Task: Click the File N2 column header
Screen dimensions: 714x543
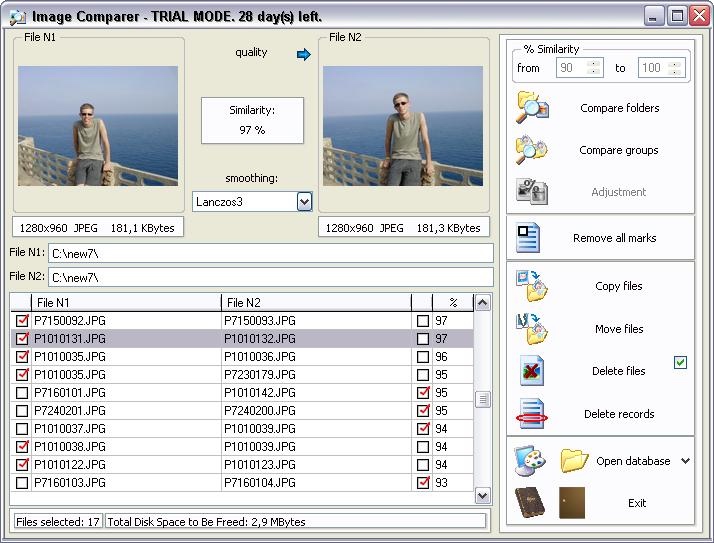Action: (316, 302)
